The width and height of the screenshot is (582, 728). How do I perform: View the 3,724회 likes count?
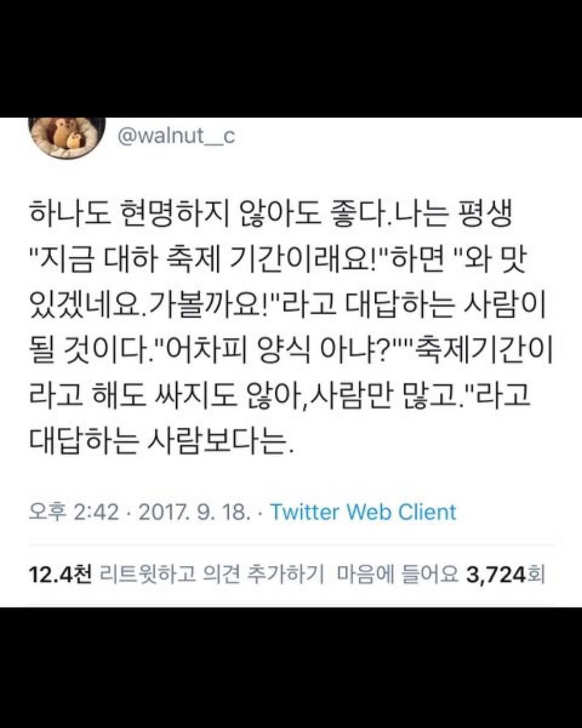pyautogui.click(x=505, y=575)
